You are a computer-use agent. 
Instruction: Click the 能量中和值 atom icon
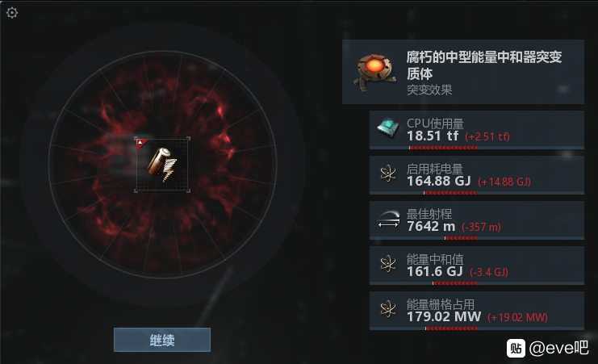coord(388,264)
